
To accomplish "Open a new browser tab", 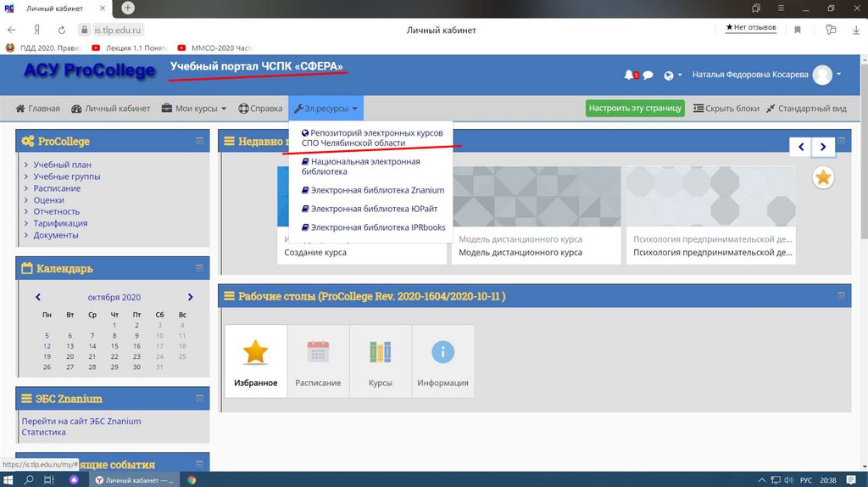I will (x=128, y=8).
